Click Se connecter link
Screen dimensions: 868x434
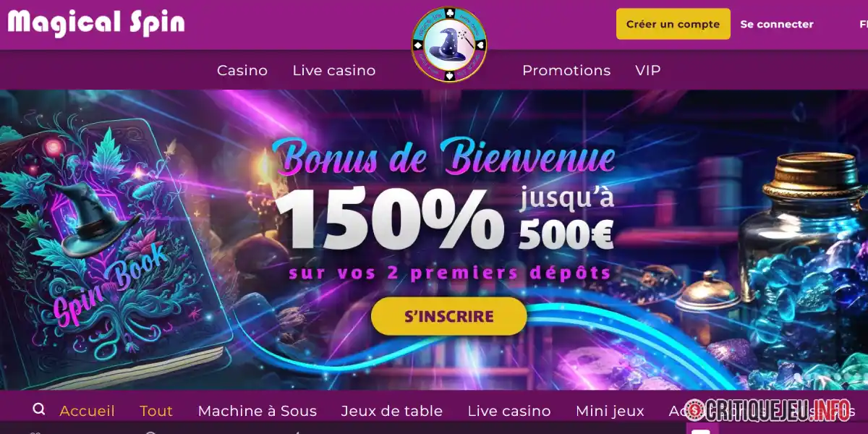pos(777,24)
